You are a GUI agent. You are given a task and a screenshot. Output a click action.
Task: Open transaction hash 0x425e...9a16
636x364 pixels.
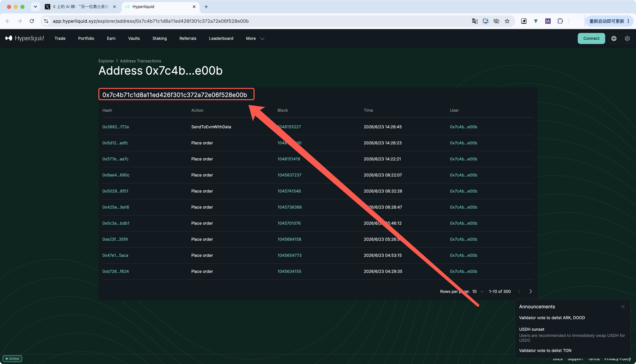click(115, 207)
